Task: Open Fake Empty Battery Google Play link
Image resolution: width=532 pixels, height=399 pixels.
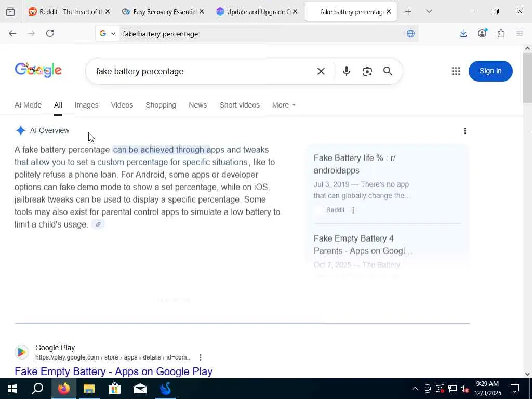Action: point(114,371)
